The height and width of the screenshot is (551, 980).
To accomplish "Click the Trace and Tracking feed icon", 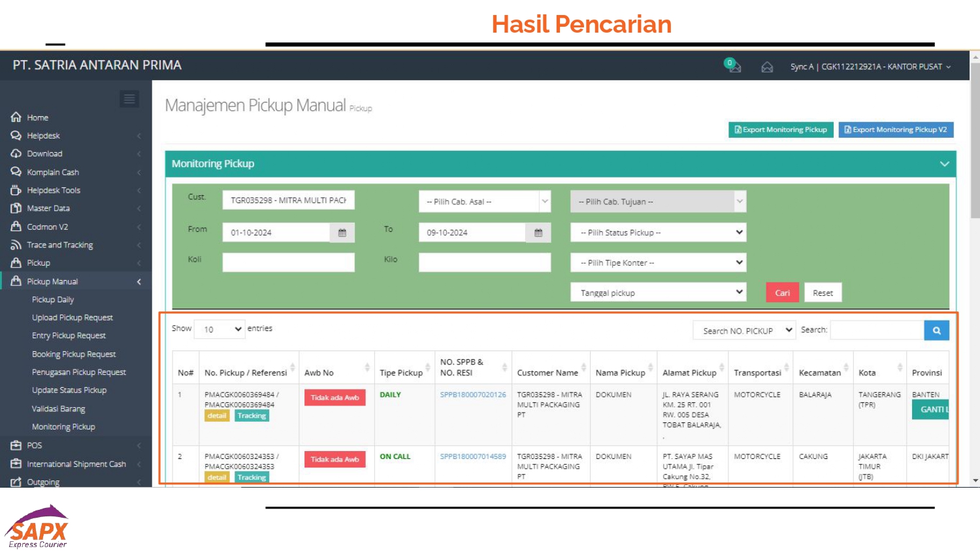I will pos(16,245).
